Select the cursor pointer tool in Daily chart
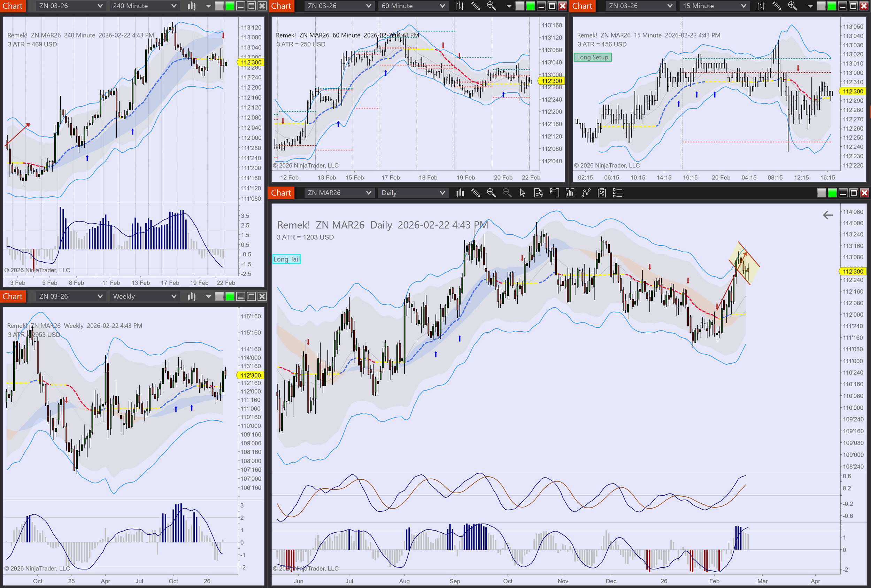 (x=523, y=193)
